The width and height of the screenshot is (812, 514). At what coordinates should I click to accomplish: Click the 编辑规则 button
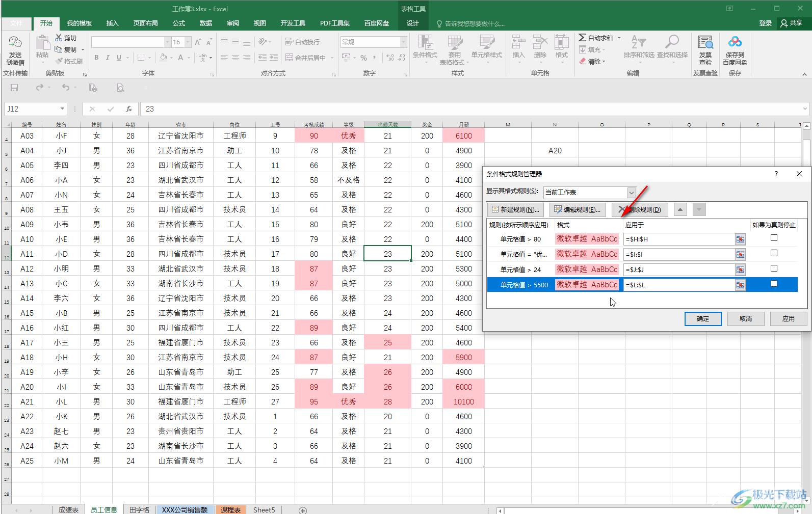click(578, 209)
